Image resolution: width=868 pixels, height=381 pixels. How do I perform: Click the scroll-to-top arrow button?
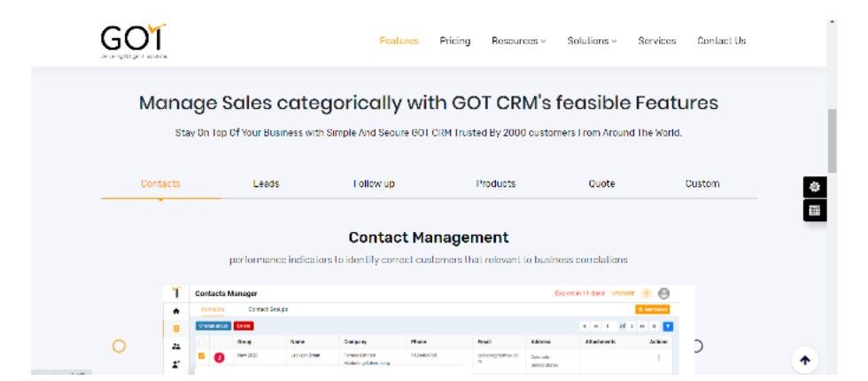[804, 360]
